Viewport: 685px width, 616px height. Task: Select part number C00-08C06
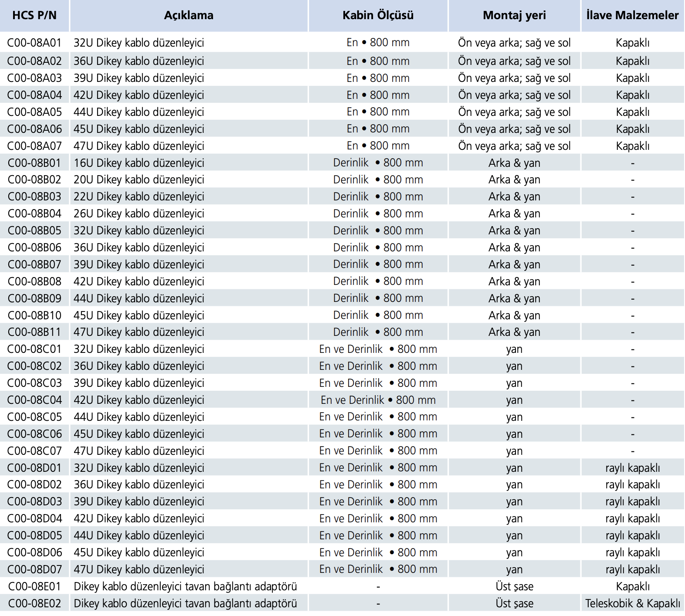34,434
